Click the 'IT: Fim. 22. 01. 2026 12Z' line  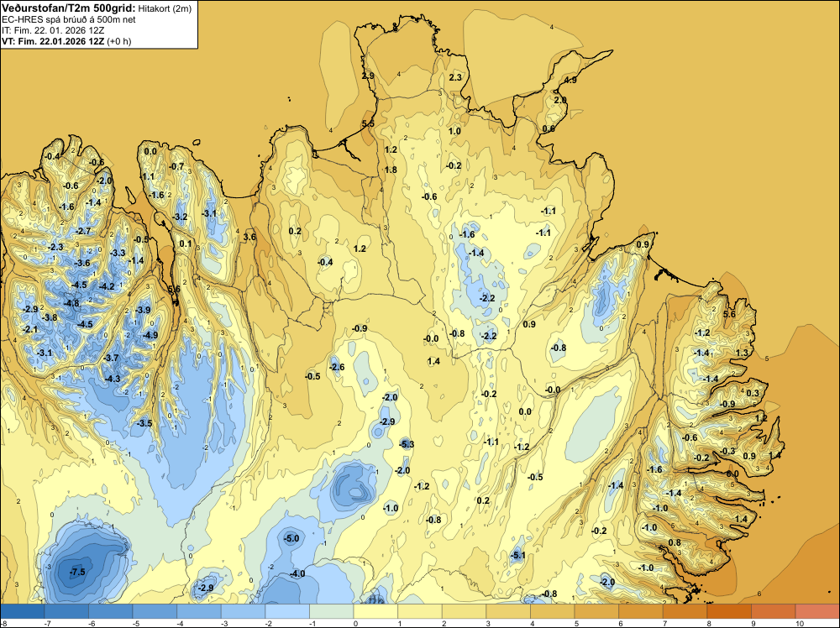pyautogui.click(x=52, y=30)
